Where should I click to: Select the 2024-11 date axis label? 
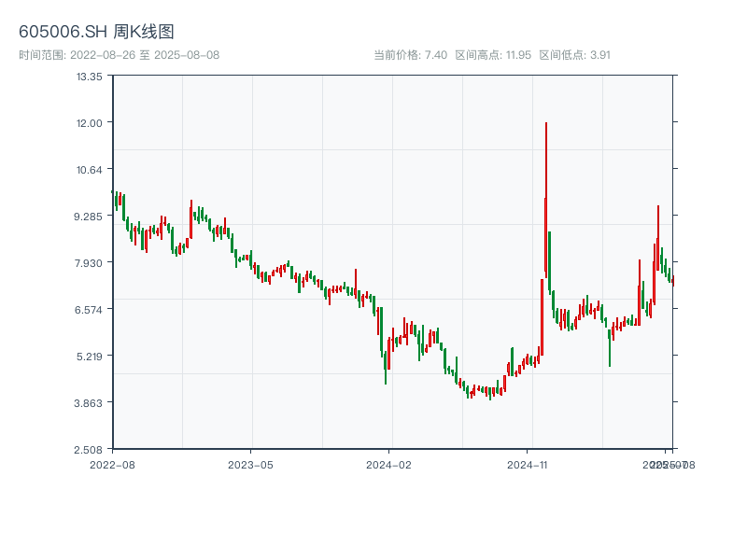pyautogui.click(x=529, y=464)
